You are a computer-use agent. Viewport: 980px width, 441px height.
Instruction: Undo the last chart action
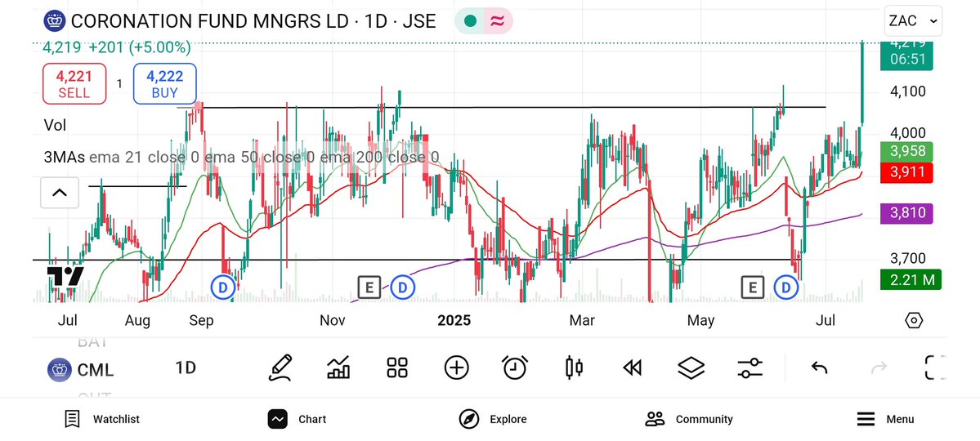pyautogui.click(x=819, y=367)
